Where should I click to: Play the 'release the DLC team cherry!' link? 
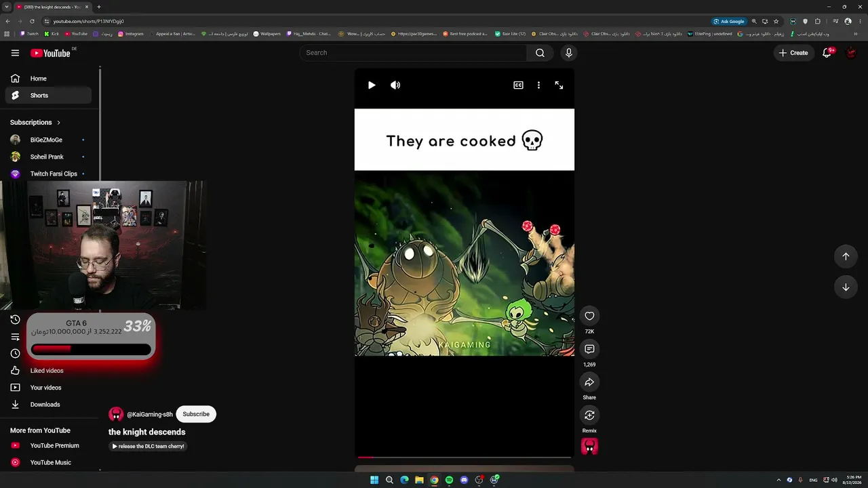[x=148, y=446]
